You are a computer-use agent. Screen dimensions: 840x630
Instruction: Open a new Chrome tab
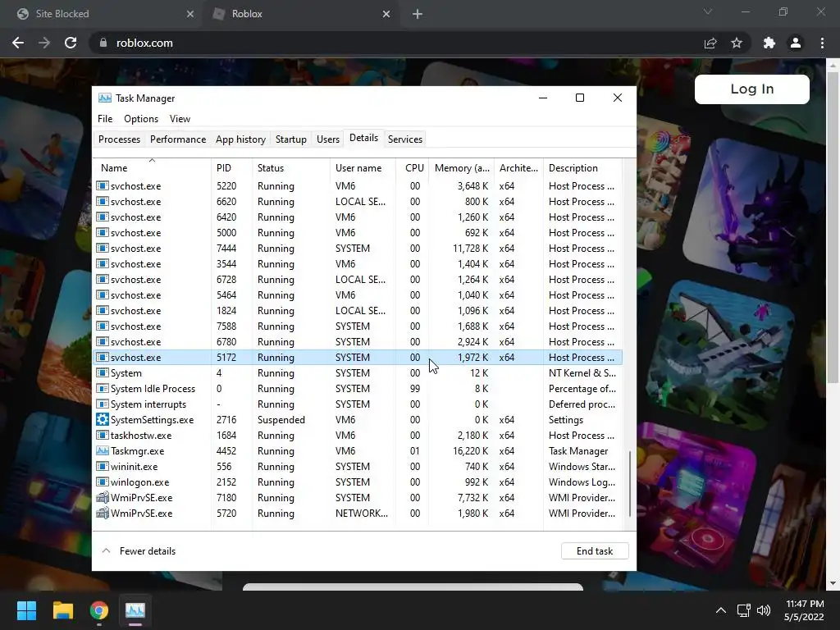(x=418, y=14)
